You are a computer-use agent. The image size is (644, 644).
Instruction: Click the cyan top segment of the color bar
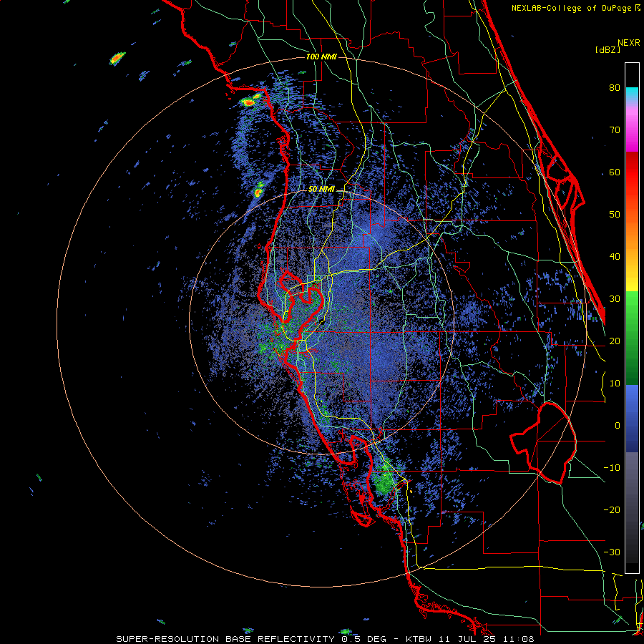click(632, 94)
